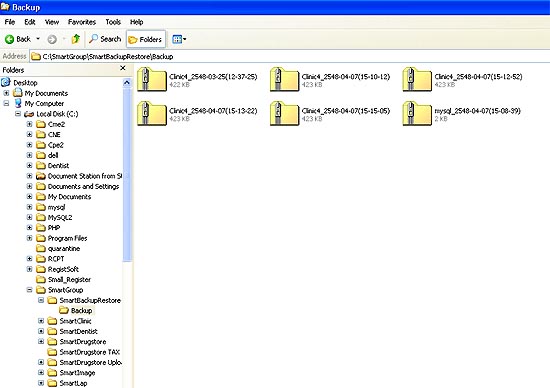Viewport: 550px width, 388px height.
Task: Select the SmartLap folder in tree
Action: pyautogui.click(x=73, y=383)
